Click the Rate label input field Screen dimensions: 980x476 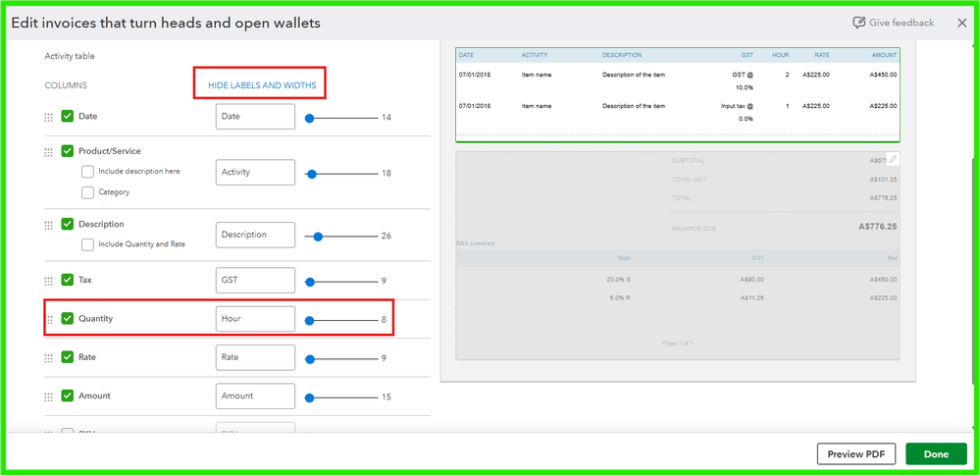[x=255, y=358]
